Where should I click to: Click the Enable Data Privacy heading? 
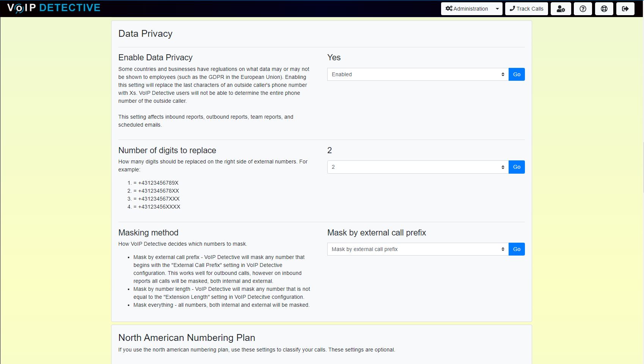(x=155, y=57)
